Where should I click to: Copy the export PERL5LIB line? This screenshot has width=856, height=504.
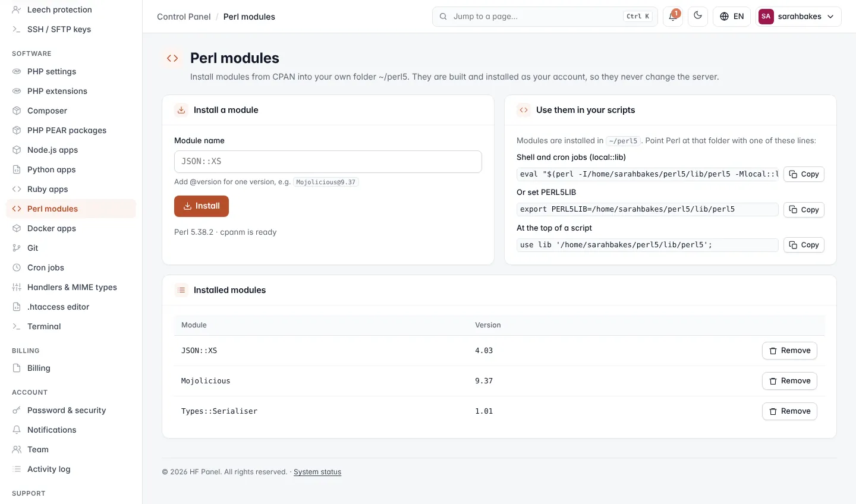pos(804,210)
